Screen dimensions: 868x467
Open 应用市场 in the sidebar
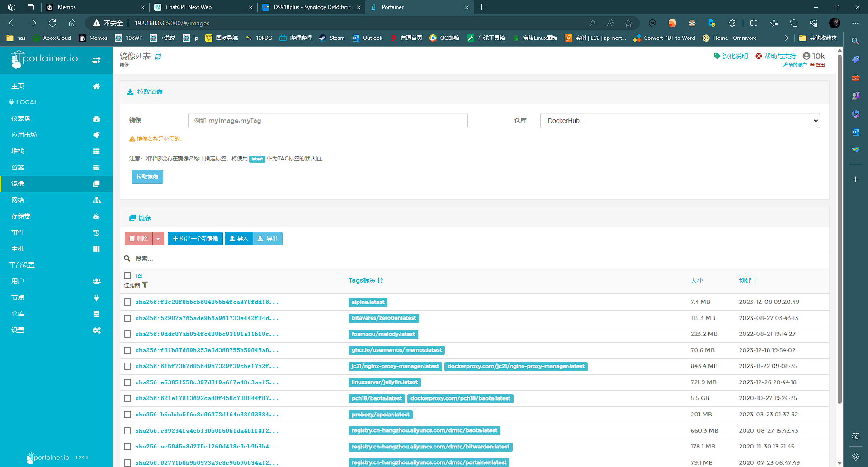point(57,135)
